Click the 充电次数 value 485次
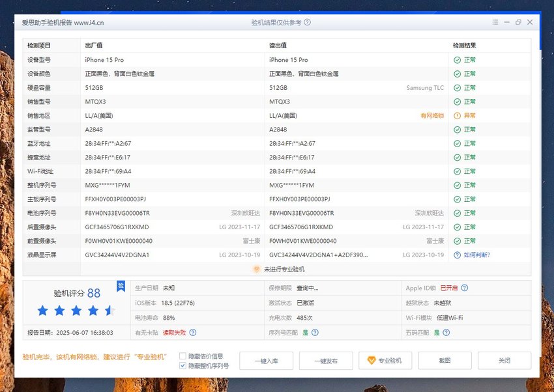This screenshot has width=554, height=392. pos(304,318)
